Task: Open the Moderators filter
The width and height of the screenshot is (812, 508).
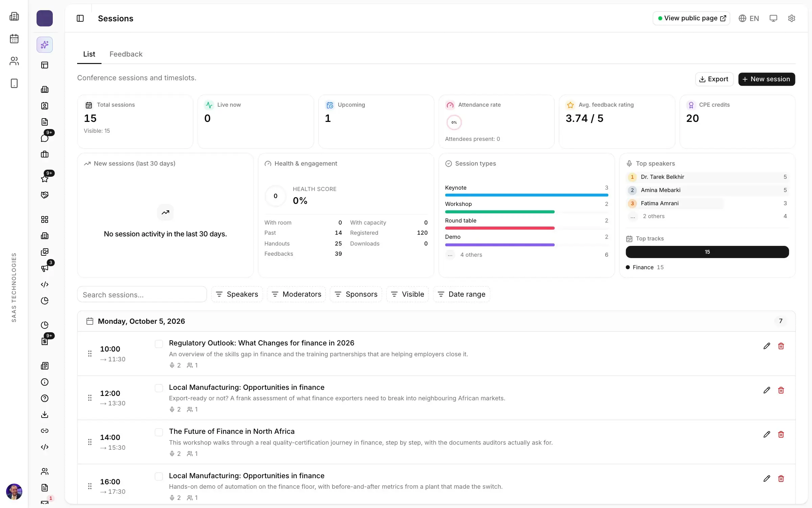Action: tap(296, 294)
